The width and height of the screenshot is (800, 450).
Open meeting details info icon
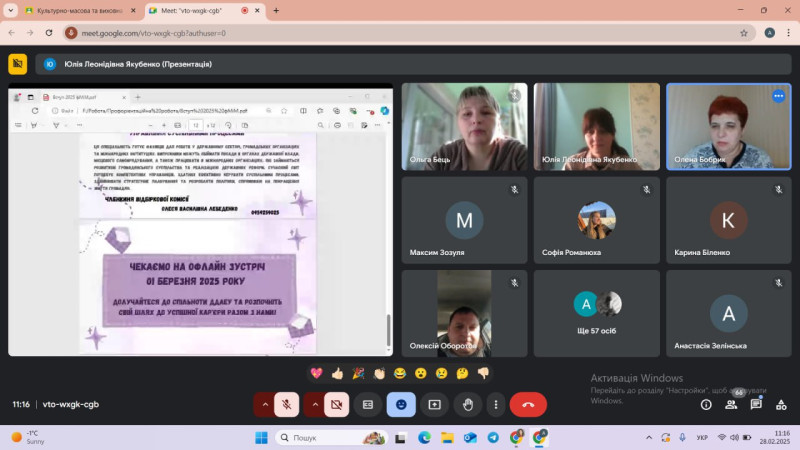(706, 404)
